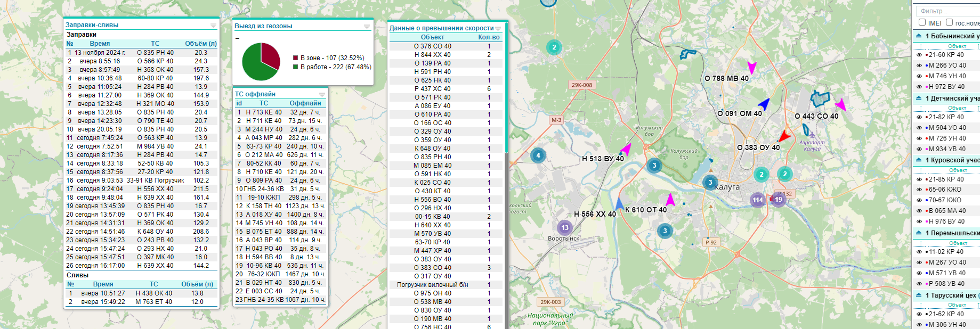Sort Сливы table by Объём (л) header
This screenshot has width=980, height=329.
(197, 284)
